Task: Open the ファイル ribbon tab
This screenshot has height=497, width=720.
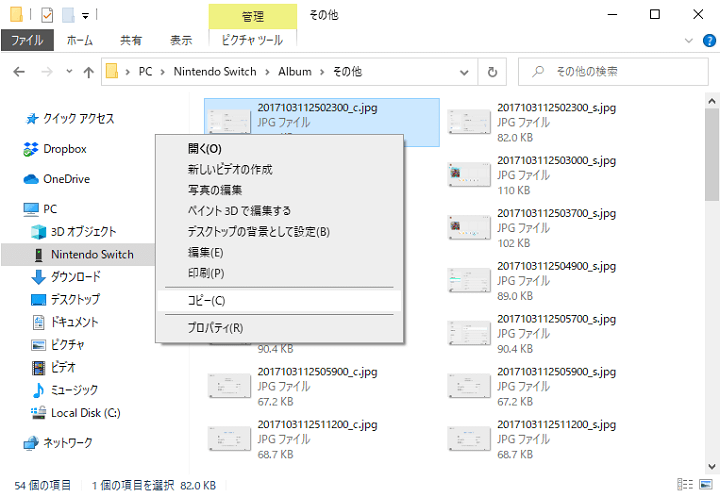Action: click(27, 40)
